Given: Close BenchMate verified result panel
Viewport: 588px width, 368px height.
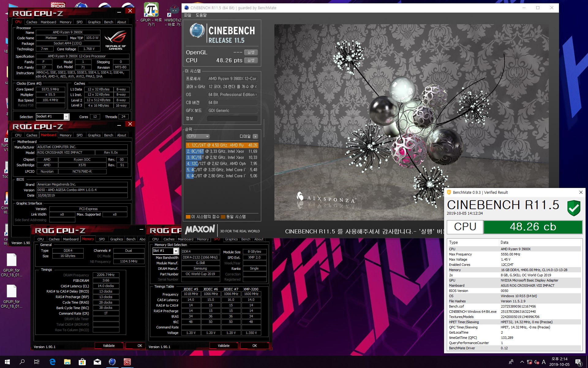Looking at the screenshot, I should point(581,192).
